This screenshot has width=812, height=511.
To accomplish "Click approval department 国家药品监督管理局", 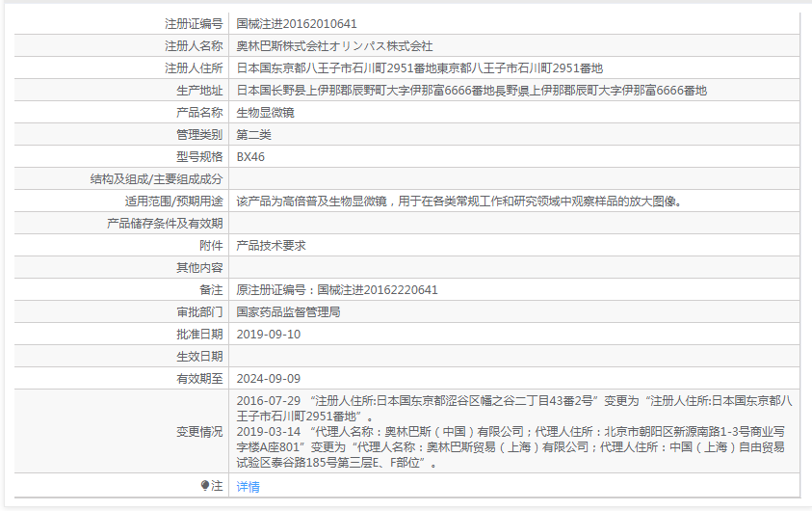I will pyautogui.click(x=288, y=312).
